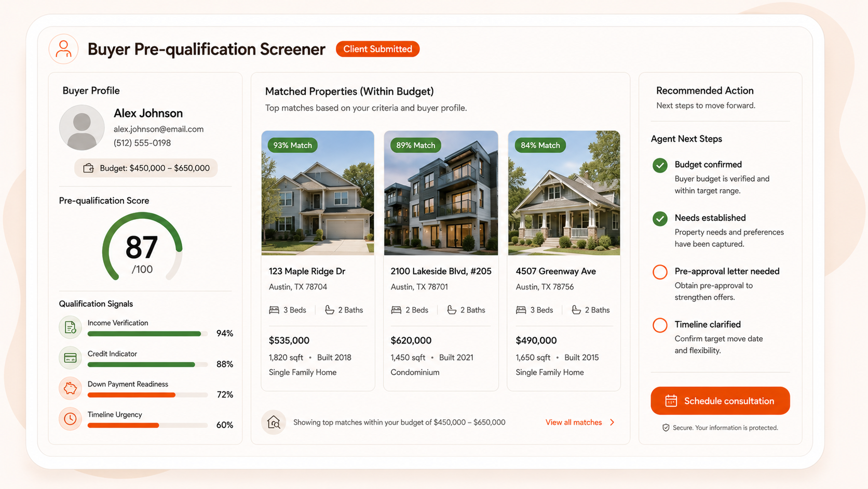Click the 2100 Lakeside Blvd, #205 title
The image size is (868, 489).
click(x=441, y=271)
